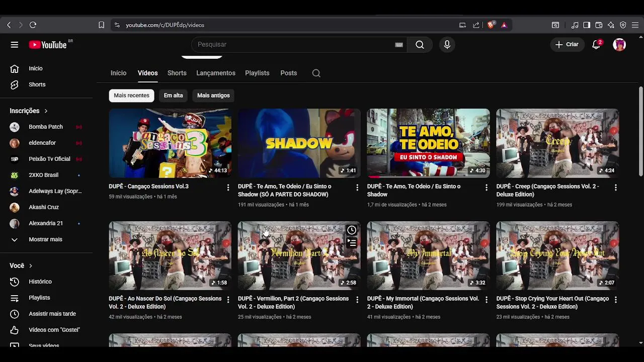Filter by Mais antigos chip
The height and width of the screenshot is (362, 644).
(213, 96)
